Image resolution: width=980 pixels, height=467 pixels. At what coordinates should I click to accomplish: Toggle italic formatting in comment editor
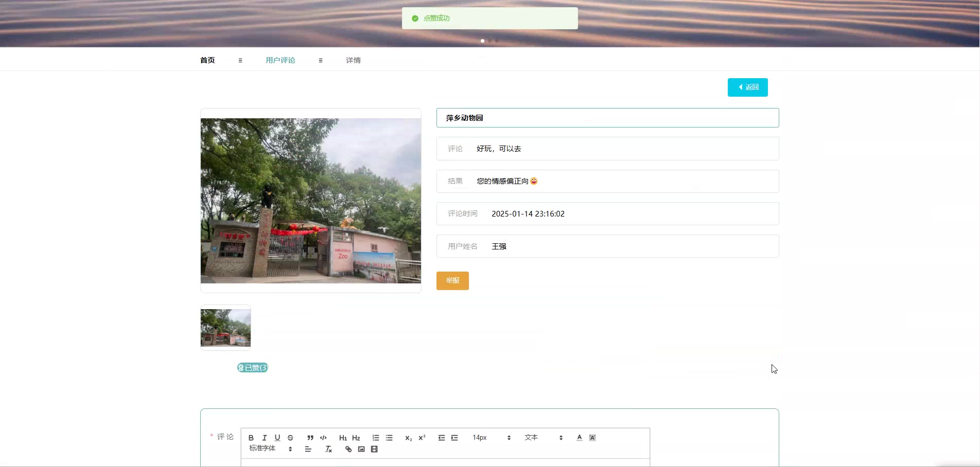pyautogui.click(x=264, y=438)
